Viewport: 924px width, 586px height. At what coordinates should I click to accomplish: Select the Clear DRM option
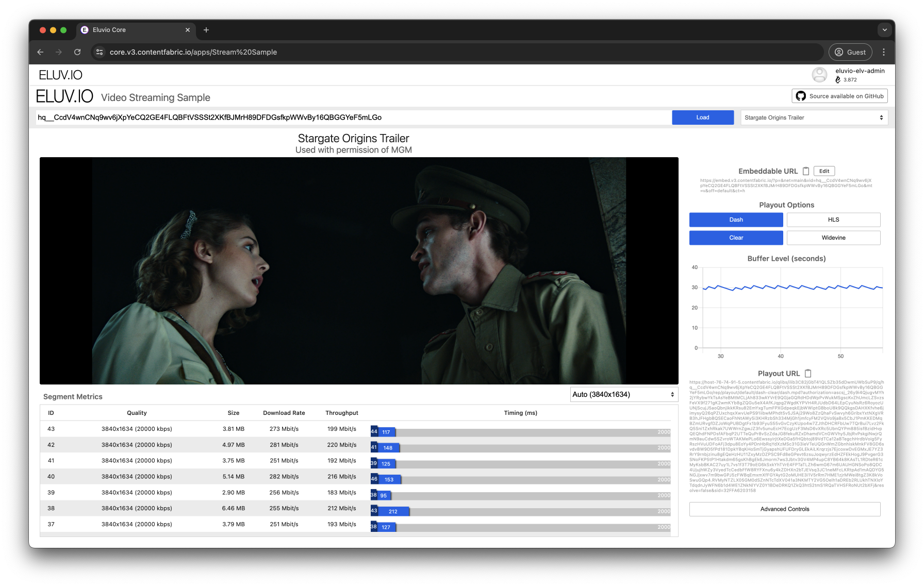[x=736, y=238]
